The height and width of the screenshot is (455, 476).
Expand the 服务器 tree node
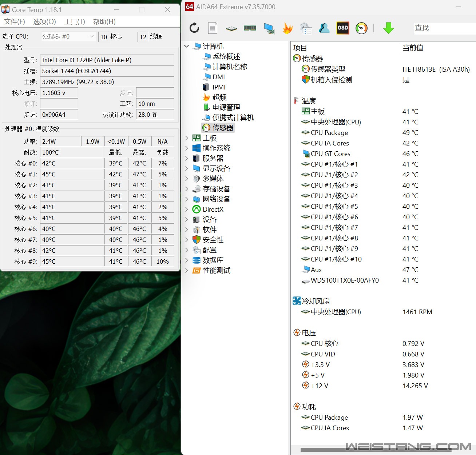pos(187,158)
